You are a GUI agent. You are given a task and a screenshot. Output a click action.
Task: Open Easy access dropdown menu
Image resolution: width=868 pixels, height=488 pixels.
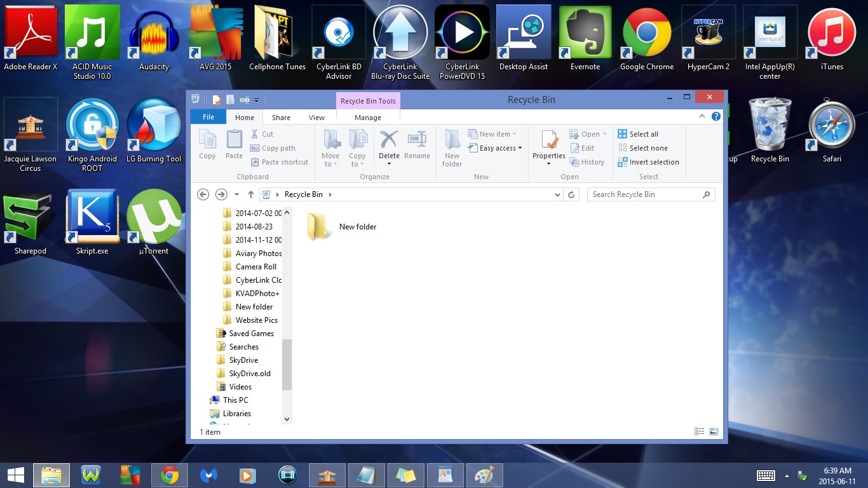pos(495,148)
